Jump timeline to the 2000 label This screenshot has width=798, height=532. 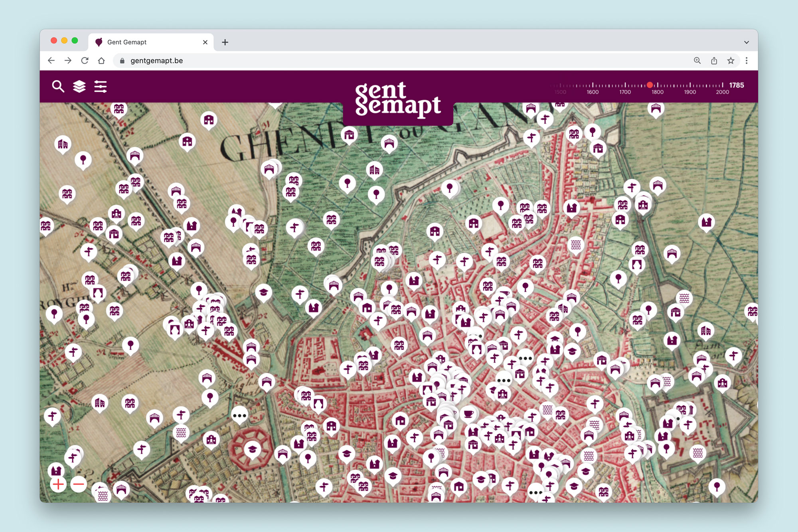(722, 92)
